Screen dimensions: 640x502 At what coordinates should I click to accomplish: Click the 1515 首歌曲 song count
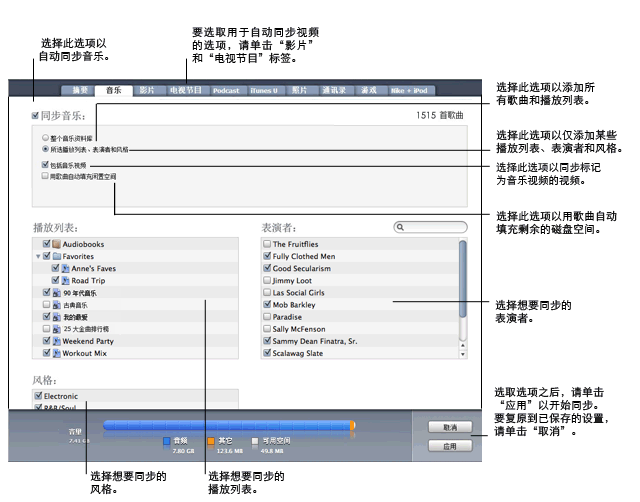tap(440, 116)
